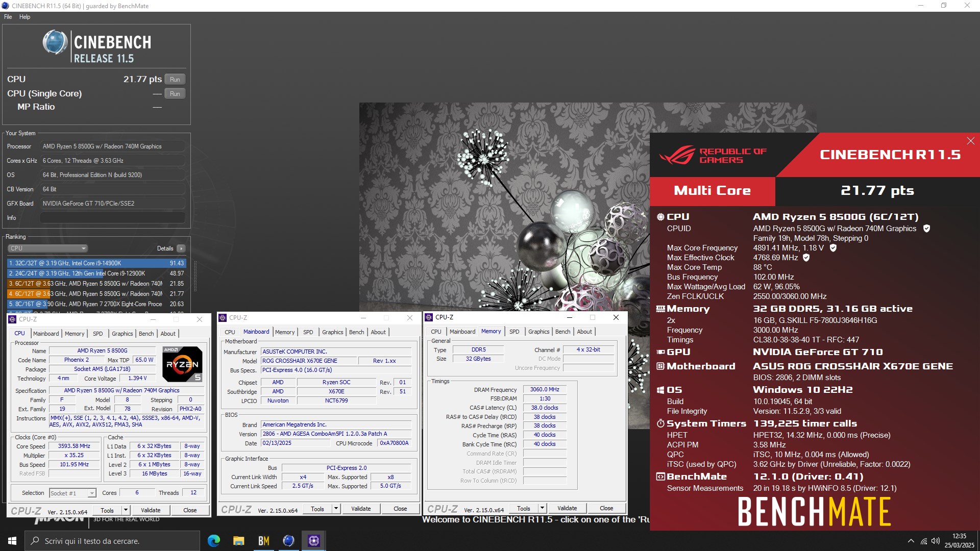980x551 pixels.
Task: Click Close button in left CPU-Z window
Action: pos(190,510)
